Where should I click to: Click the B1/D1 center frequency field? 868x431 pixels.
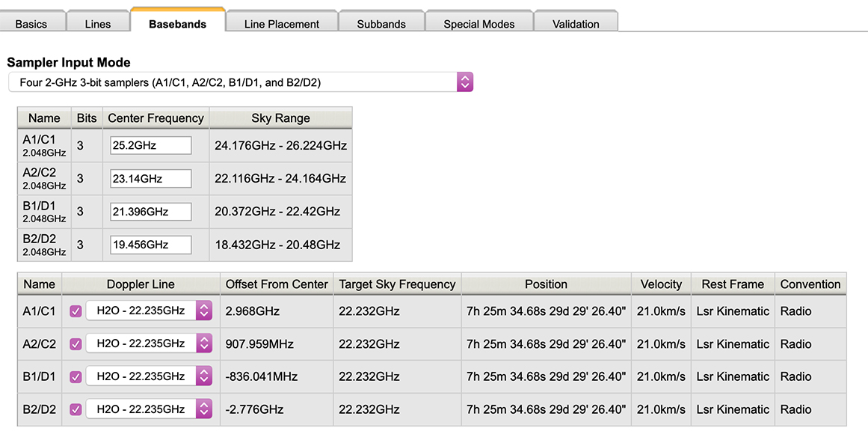(x=150, y=212)
